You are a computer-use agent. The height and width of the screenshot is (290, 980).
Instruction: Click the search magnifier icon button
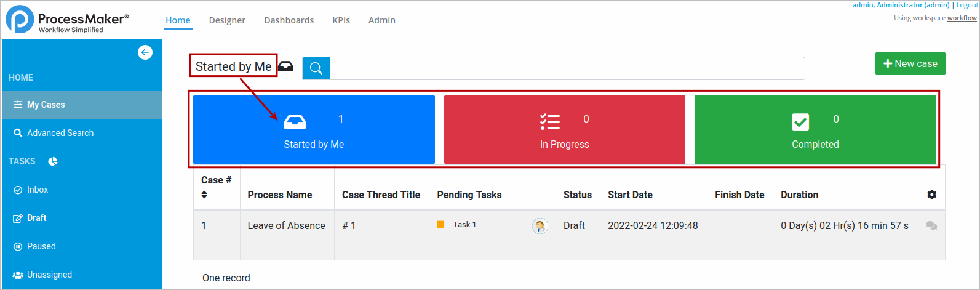click(x=316, y=68)
